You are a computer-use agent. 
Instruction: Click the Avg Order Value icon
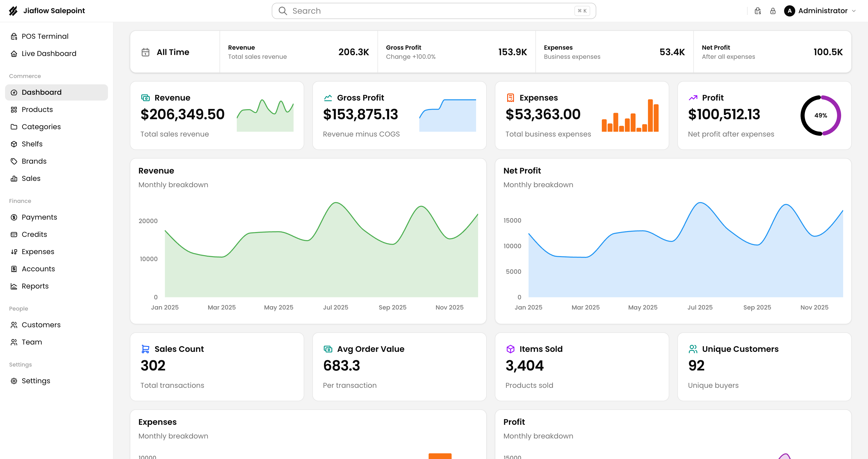(x=328, y=349)
